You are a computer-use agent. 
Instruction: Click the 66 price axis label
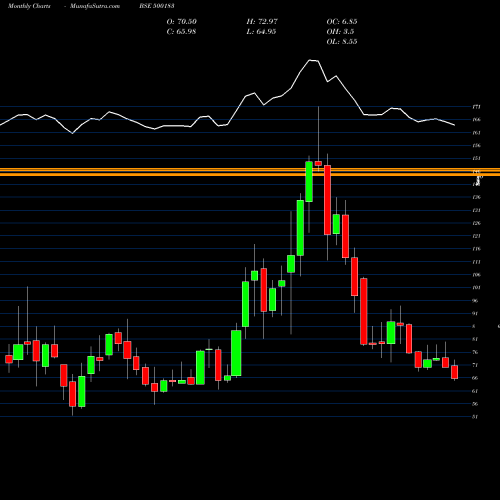tap(475, 378)
